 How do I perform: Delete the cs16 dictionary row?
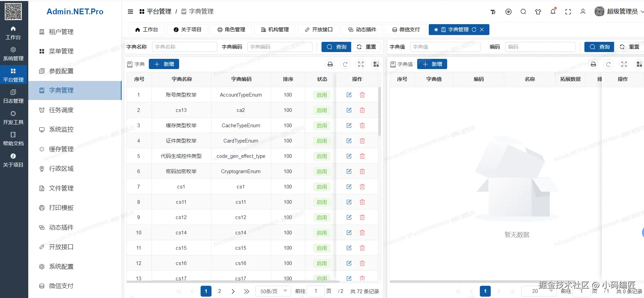[x=362, y=263]
